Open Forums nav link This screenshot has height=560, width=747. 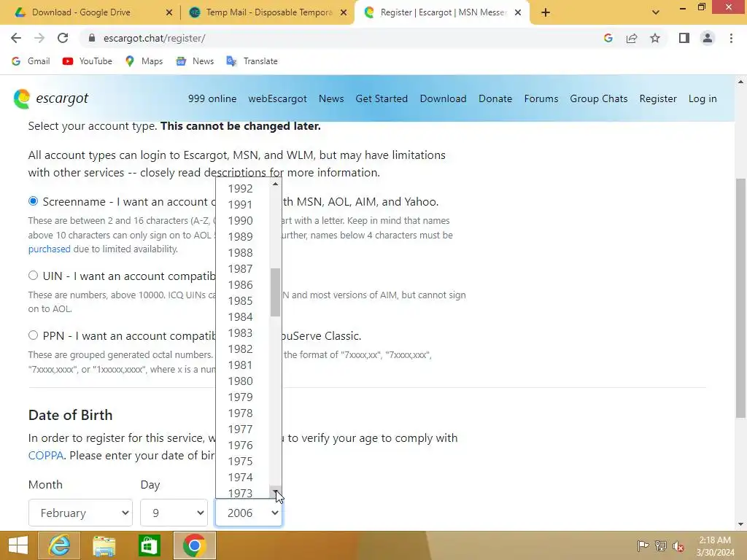[541, 98]
